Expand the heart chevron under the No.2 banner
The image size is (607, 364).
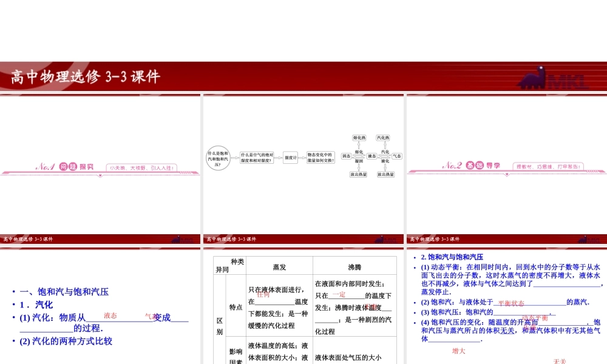[x=507, y=174]
